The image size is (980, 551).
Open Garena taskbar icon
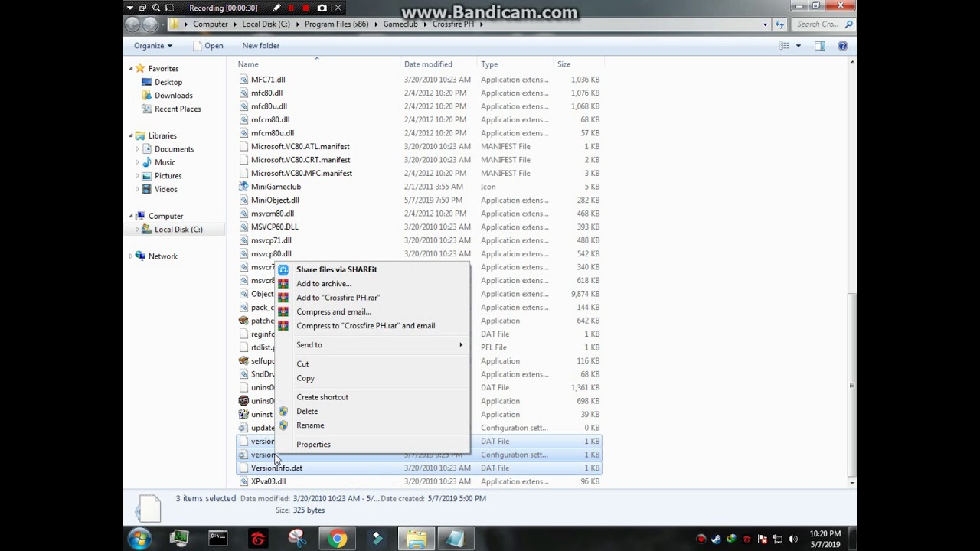(x=258, y=540)
